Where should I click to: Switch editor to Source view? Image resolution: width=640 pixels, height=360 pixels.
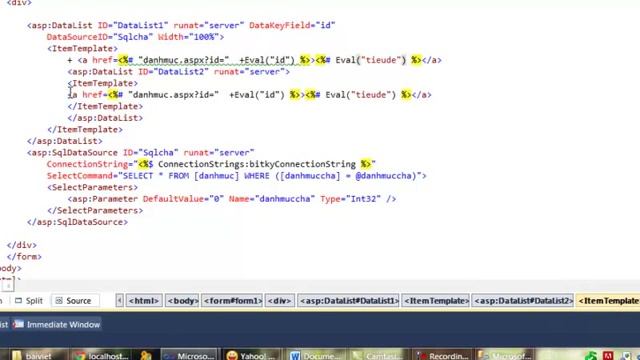pyautogui.click(x=74, y=301)
